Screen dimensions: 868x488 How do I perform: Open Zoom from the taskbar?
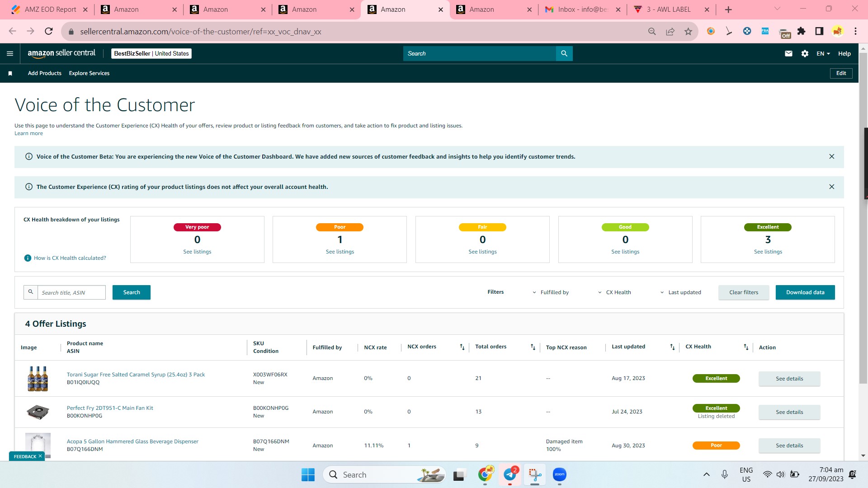pyautogui.click(x=560, y=474)
